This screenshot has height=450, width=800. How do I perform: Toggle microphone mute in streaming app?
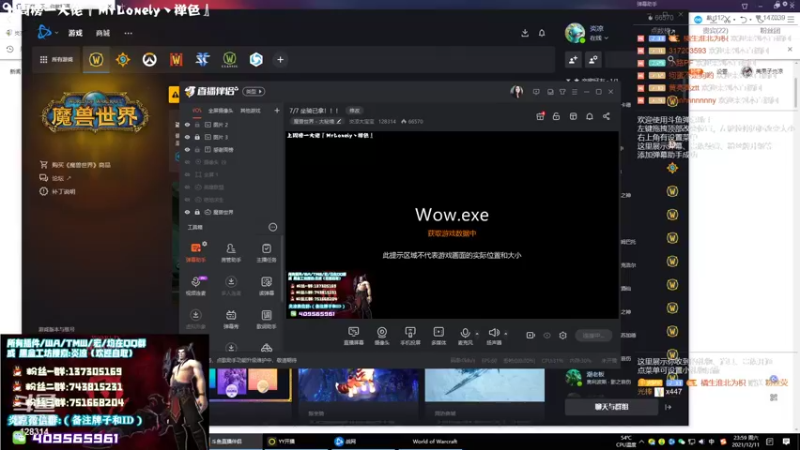pyautogui.click(x=465, y=333)
